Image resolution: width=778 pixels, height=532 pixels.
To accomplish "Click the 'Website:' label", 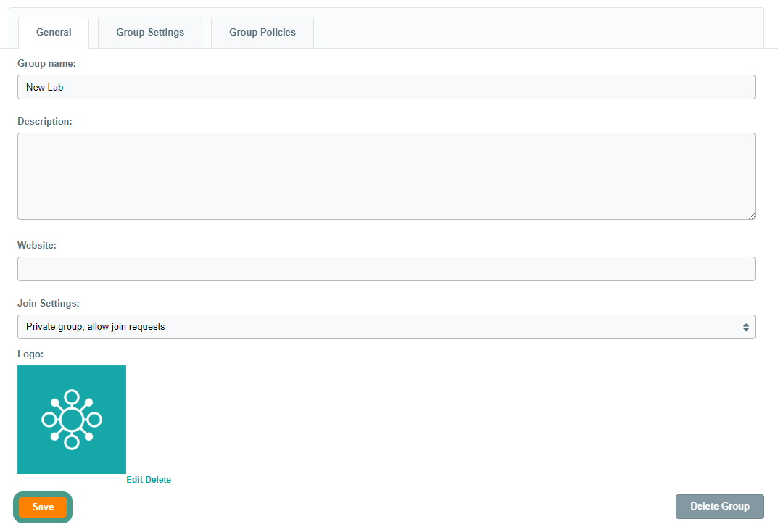I will tap(37, 246).
